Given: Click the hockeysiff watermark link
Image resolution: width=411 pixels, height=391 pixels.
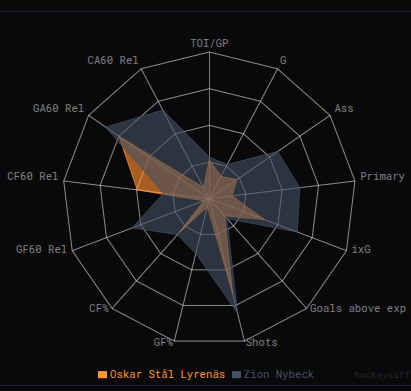Looking at the screenshot, I should [x=382, y=375].
